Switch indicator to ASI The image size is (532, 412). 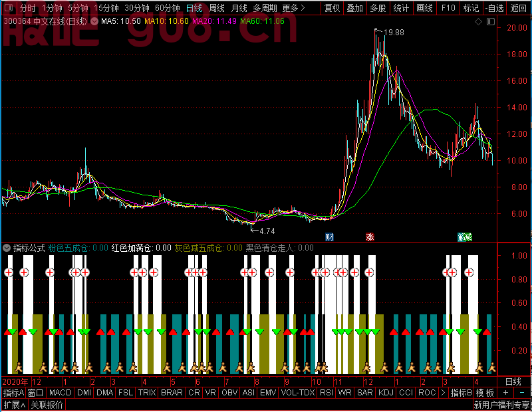249,393
